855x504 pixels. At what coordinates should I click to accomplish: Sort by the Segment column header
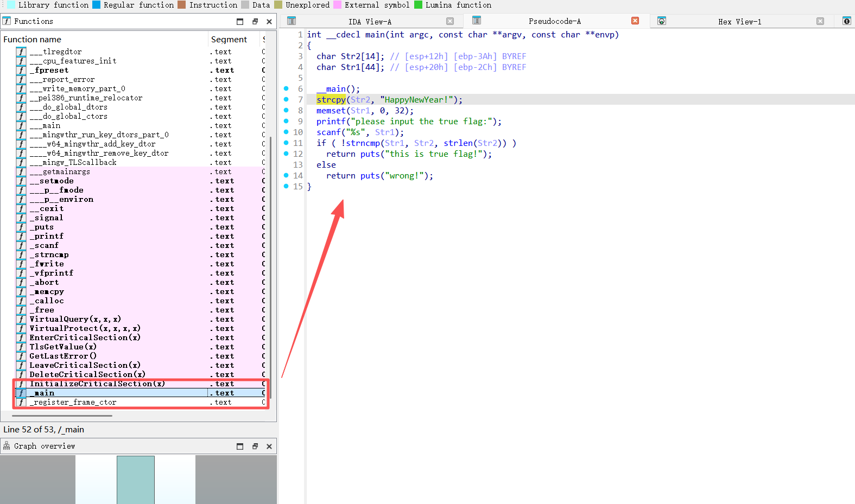pos(233,40)
